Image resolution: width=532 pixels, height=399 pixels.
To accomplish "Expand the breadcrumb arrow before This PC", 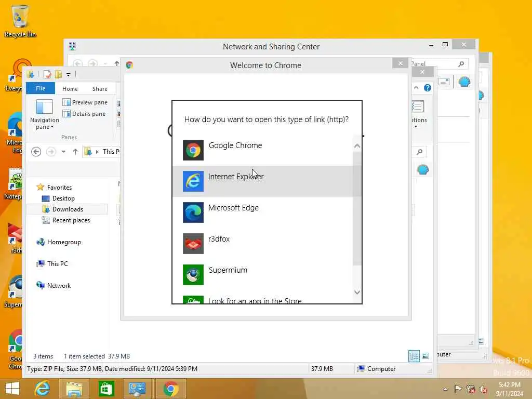I will [x=97, y=152].
